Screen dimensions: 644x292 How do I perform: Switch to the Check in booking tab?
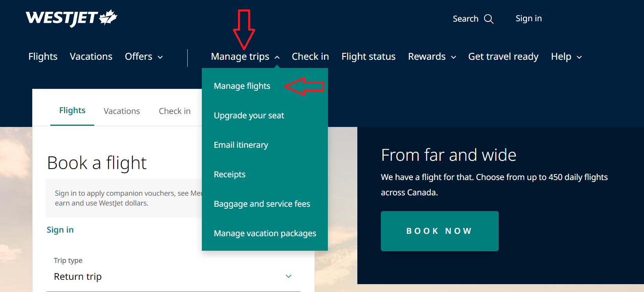[175, 111]
